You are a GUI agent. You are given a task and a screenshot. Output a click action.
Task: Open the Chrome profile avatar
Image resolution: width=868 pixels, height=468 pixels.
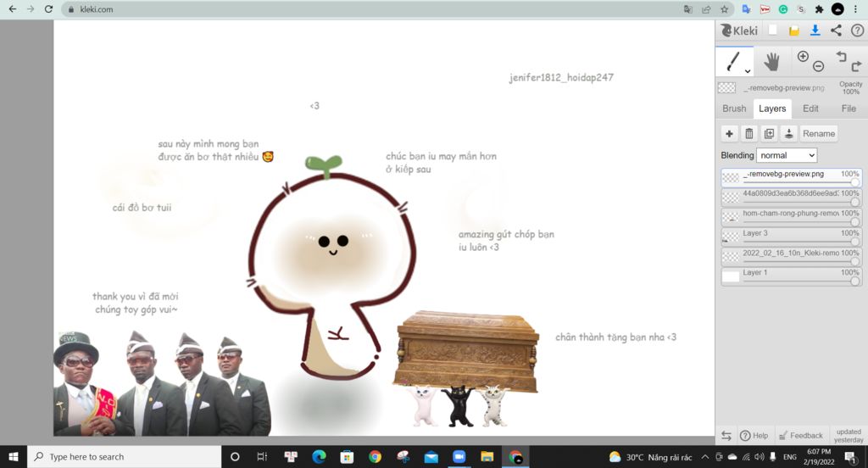pos(838,9)
